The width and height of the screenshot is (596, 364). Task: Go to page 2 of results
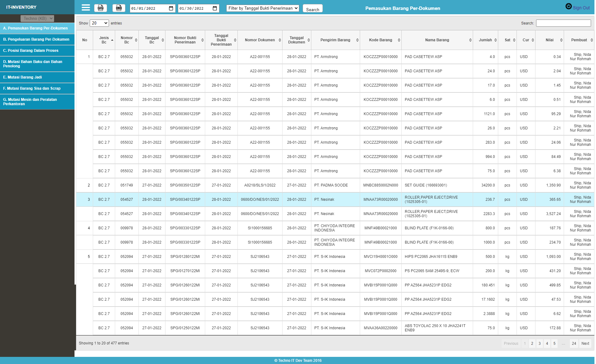532,344
